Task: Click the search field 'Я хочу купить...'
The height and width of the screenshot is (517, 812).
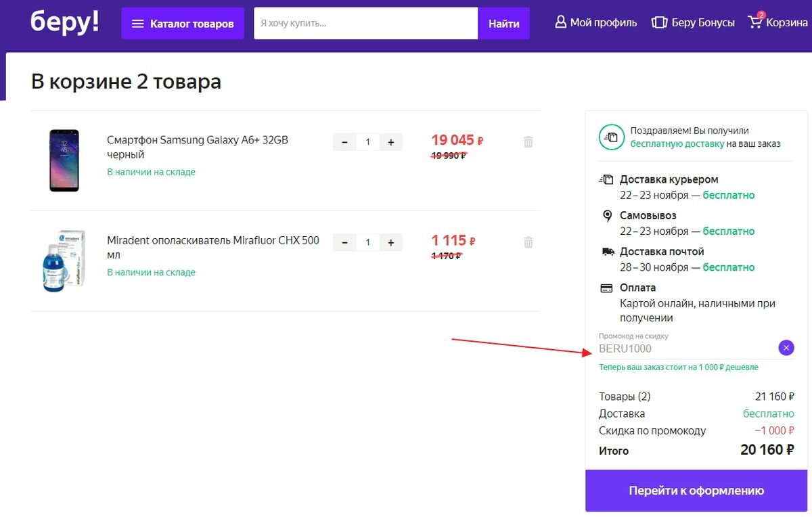Action: [365, 24]
